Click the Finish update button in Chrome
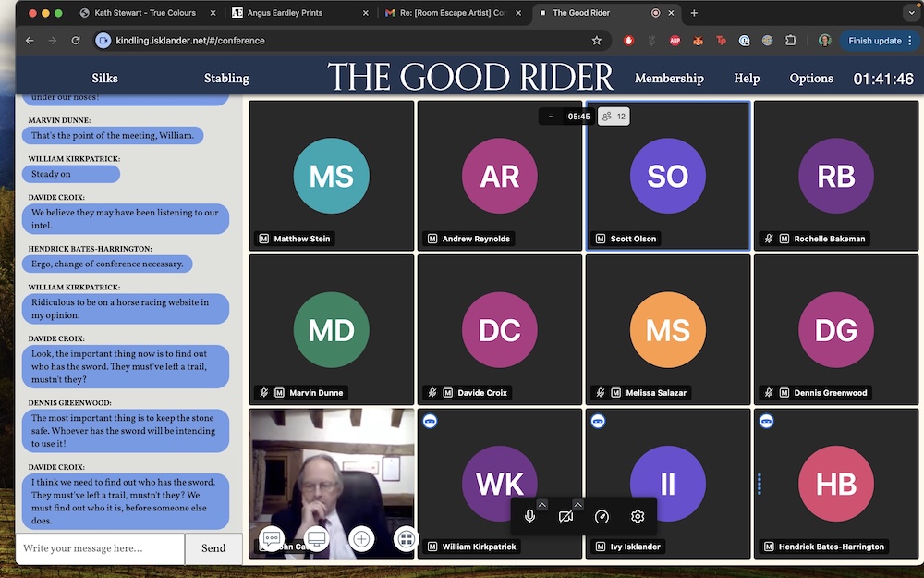This screenshot has height=578, width=924. coord(875,41)
